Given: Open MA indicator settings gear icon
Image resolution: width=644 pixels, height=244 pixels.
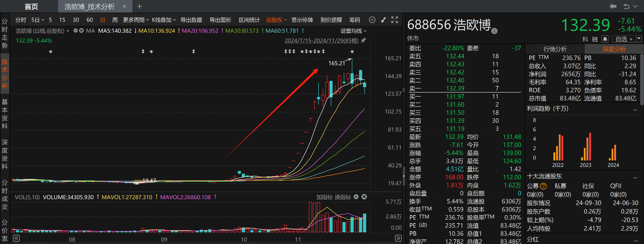Looking at the screenshot, I should tap(76, 30).
